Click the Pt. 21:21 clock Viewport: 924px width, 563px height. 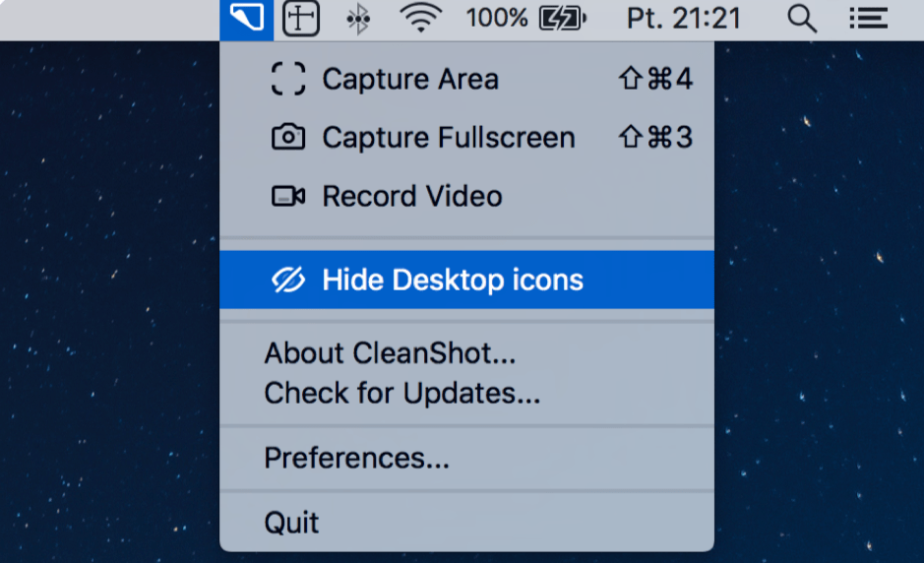[684, 19]
